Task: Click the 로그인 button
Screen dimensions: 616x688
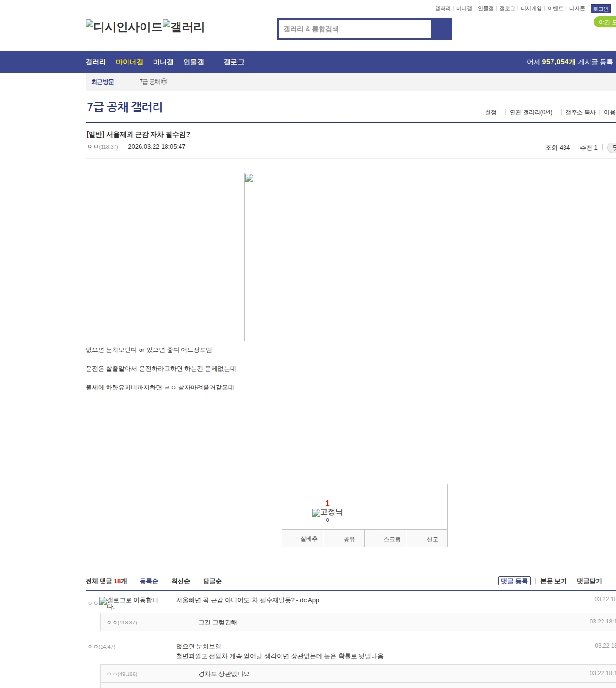Action: [x=601, y=9]
